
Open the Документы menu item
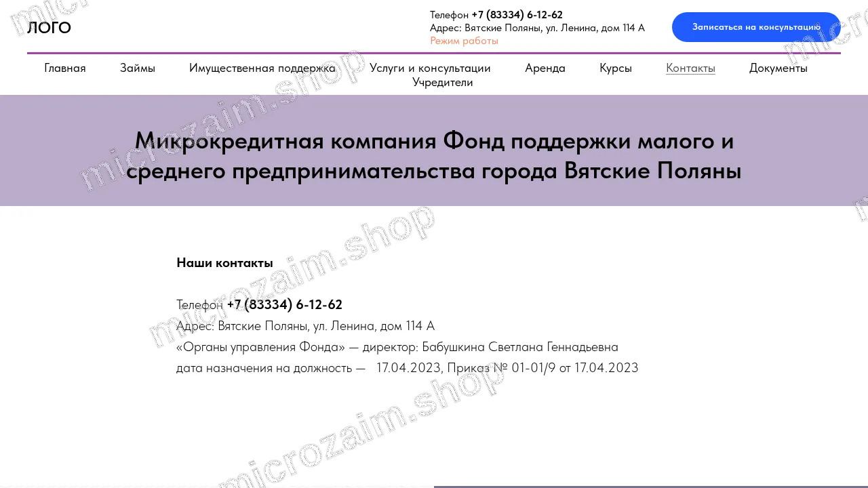click(x=778, y=68)
